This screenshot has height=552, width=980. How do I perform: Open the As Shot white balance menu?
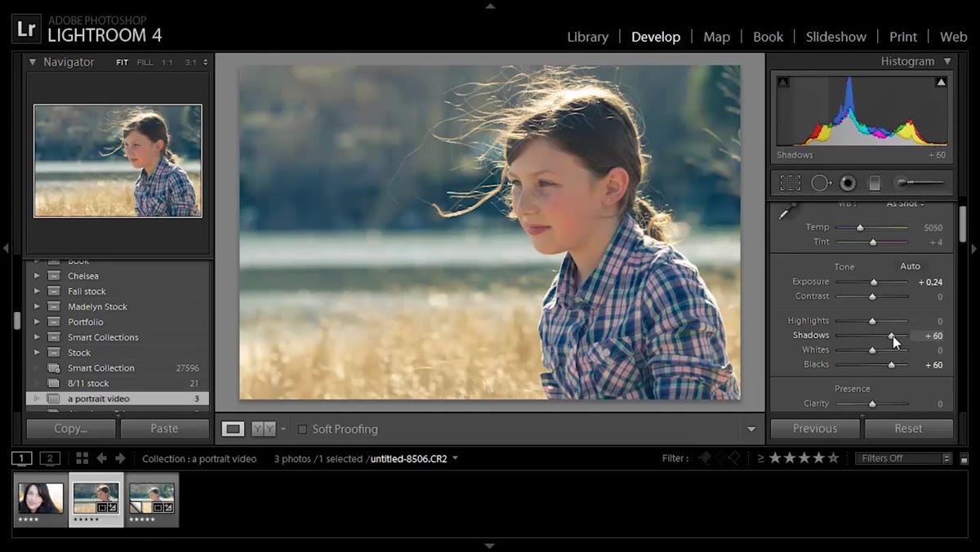coord(906,203)
